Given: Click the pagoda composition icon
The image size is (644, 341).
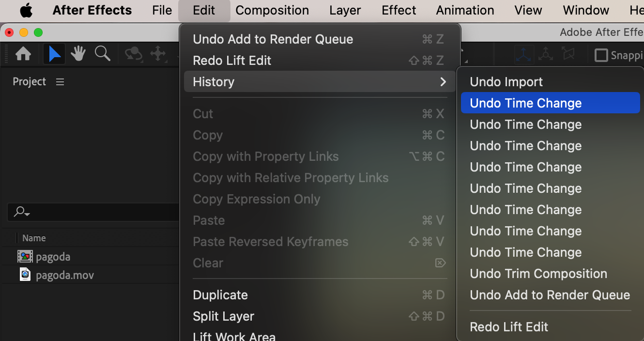Looking at the screenshot, I should coord(25,257).
